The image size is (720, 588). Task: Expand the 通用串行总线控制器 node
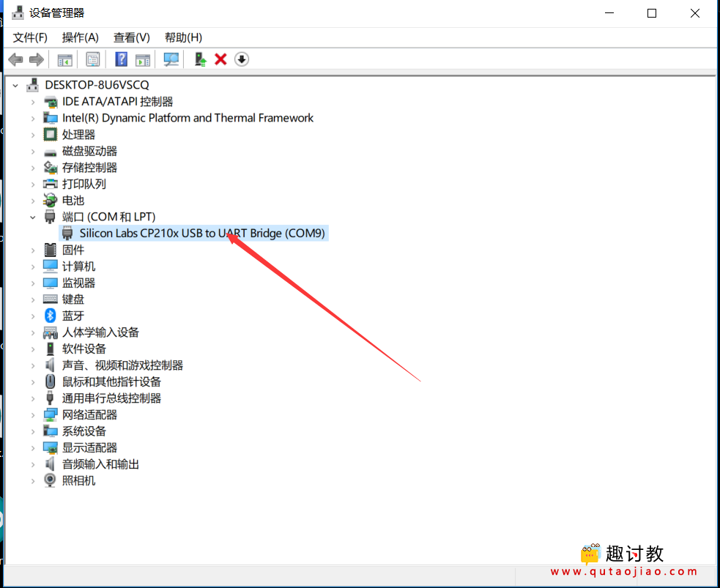[33, 398]
